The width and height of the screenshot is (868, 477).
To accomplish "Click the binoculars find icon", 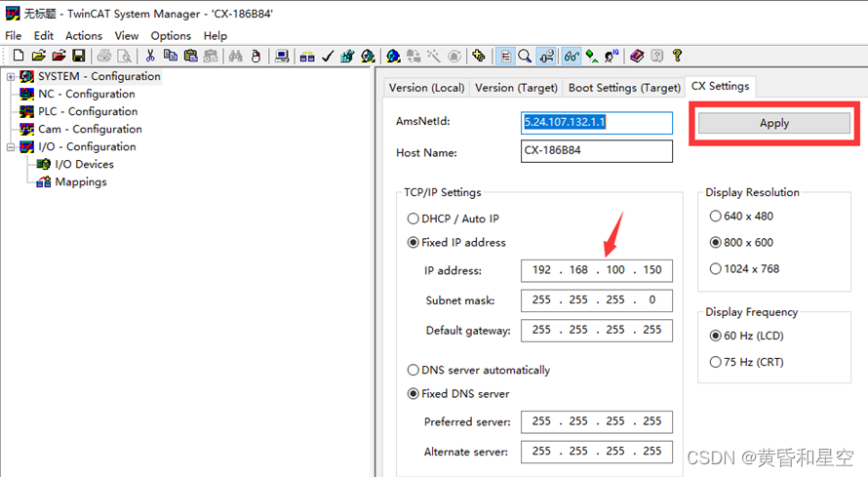I will (236, 56).
